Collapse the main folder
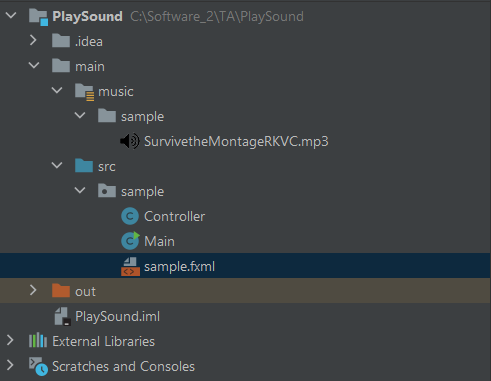491x381 pixels. click(x=34, y=66)
